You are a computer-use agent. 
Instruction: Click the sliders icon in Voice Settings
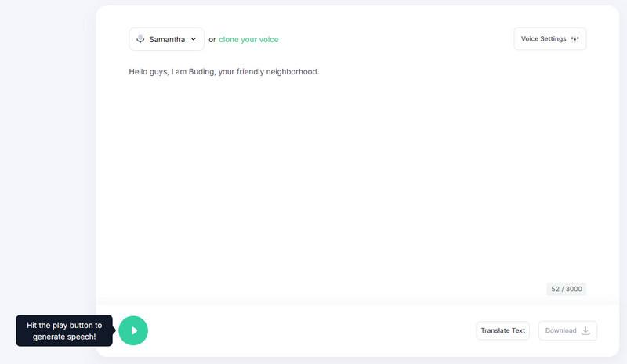(575, 39)
